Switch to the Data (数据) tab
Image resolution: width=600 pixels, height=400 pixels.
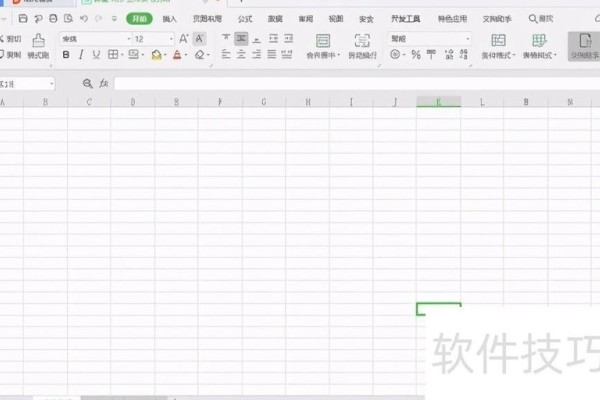coord(275,19)
